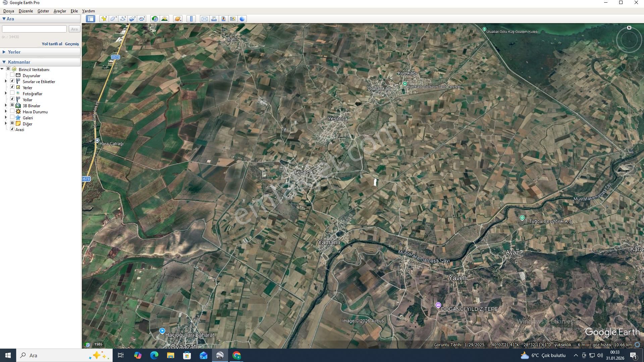Click the Record a Tour camera icon
This screenshot has height=362, width=644.
coord(142,19)
